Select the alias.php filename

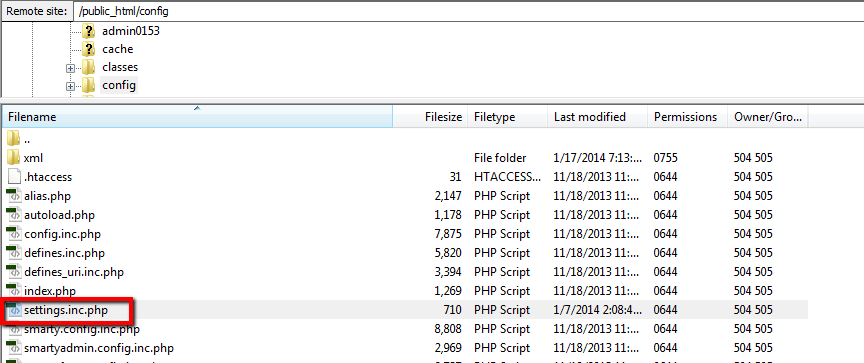pyautogui.click(x=47, y=196)
